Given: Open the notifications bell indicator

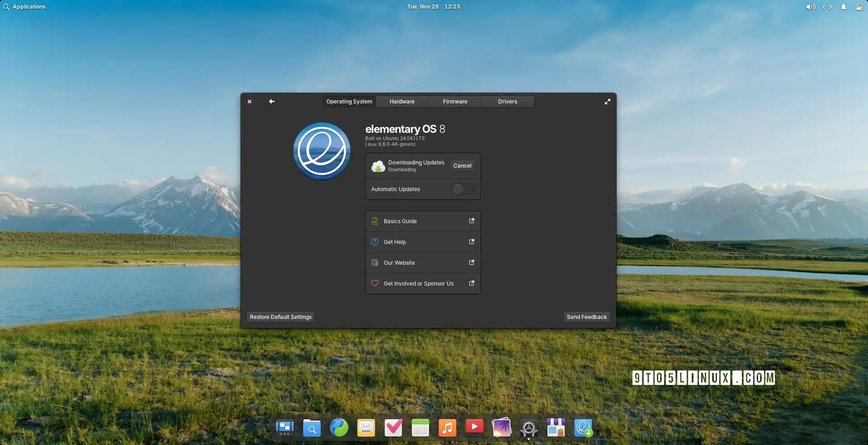Looking at the screenshot, I should coord(843,7).
